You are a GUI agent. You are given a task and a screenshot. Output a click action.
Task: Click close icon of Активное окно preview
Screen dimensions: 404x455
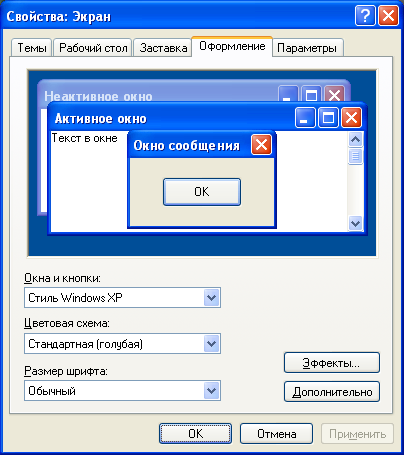point(351,118)
